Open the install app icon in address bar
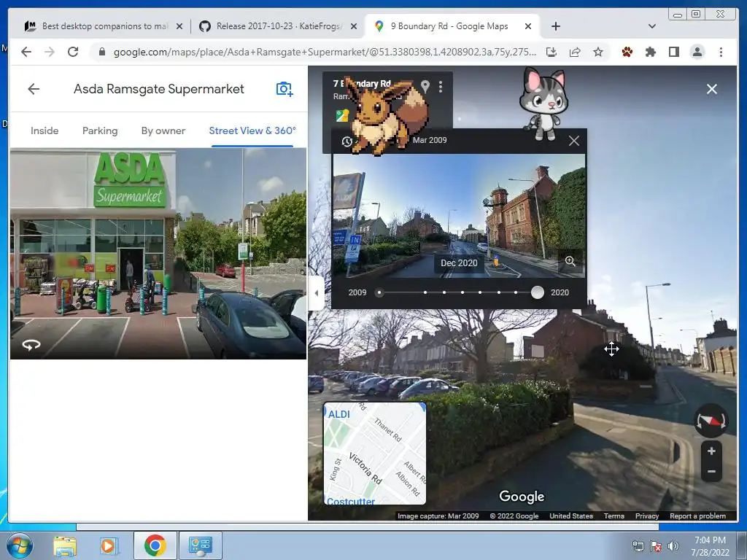Image resolution: width=747 pixels, height=560 pixels. pyautogui.click(x=551, y=52)
